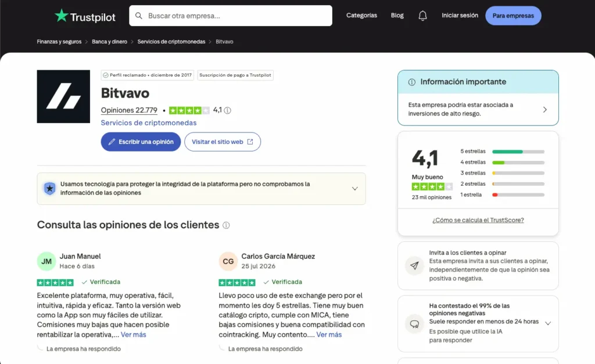
Task: Expand the platform integrity notice chevron
Action: tap(354, 189)
